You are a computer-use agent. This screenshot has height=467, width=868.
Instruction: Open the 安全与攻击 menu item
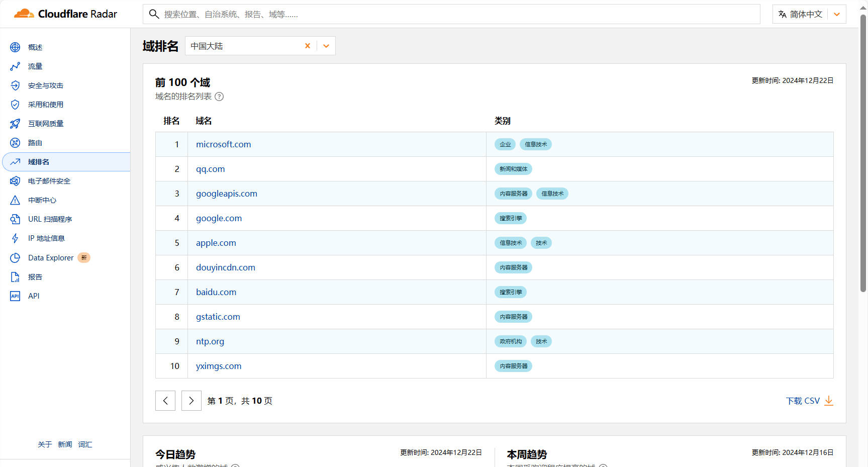(x=46, y=85)
